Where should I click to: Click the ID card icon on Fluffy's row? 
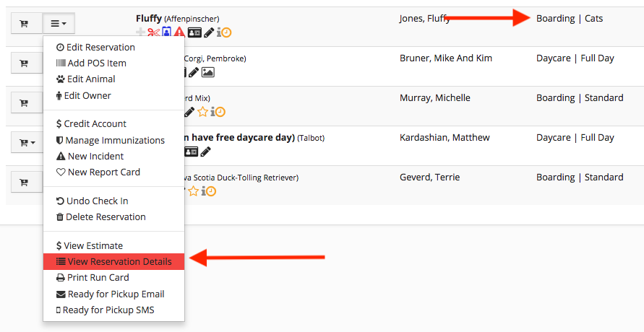[x=194, y=32]
